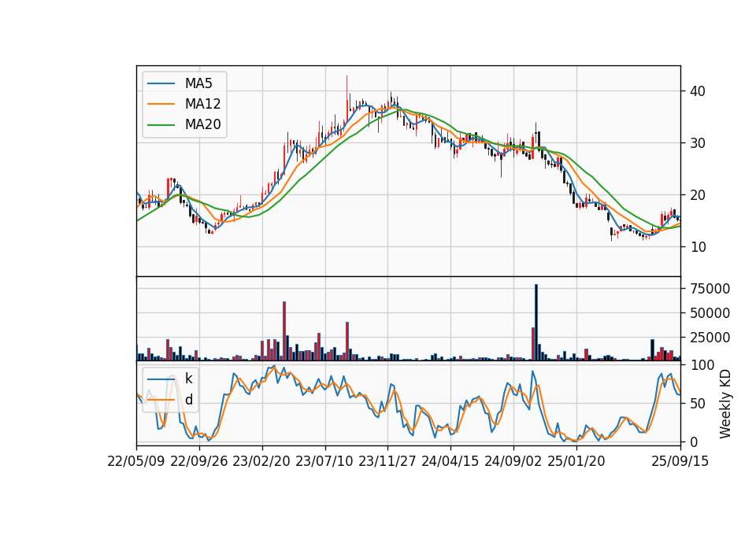The height and width of the screenshot is (543, 756).
Task: Click the d legend label in KD panel
Action: tap(188, 400)
